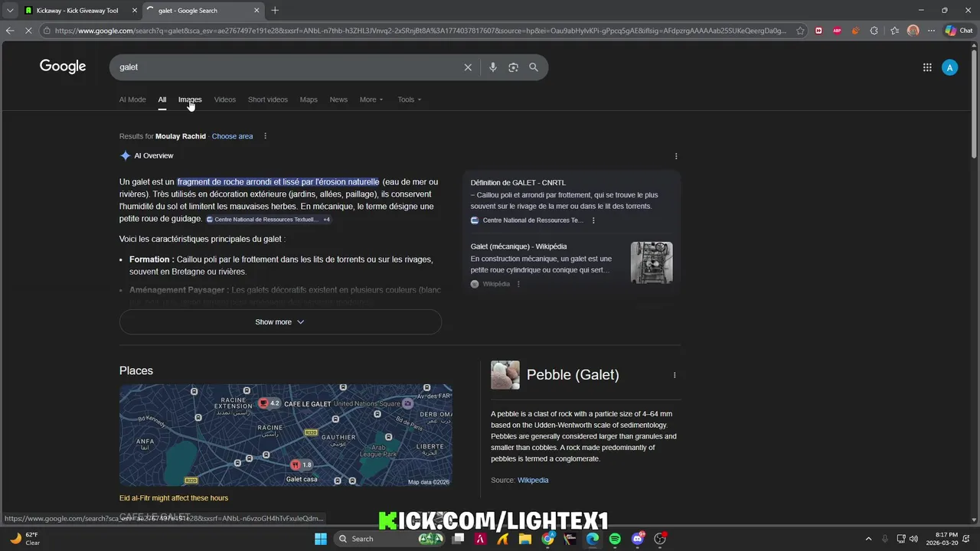Open the tab list dropdown in the title bar

pyautogui.click(x=9, y=11)
